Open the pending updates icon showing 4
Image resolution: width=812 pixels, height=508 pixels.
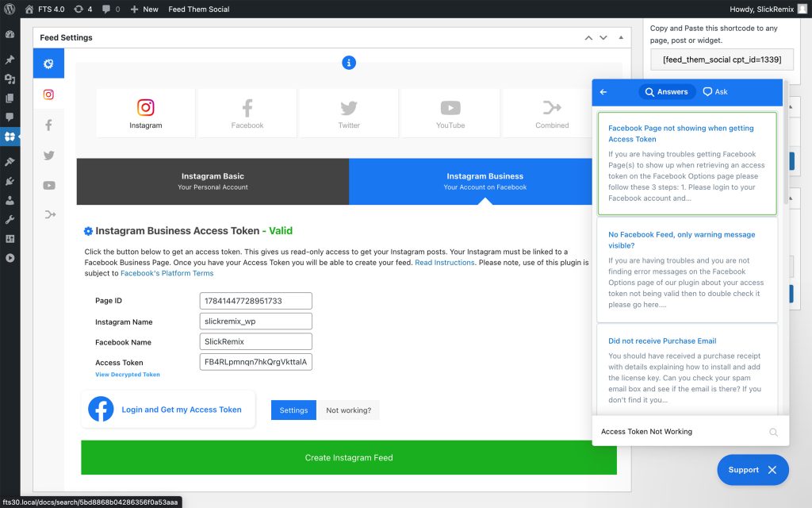point(82,9)
